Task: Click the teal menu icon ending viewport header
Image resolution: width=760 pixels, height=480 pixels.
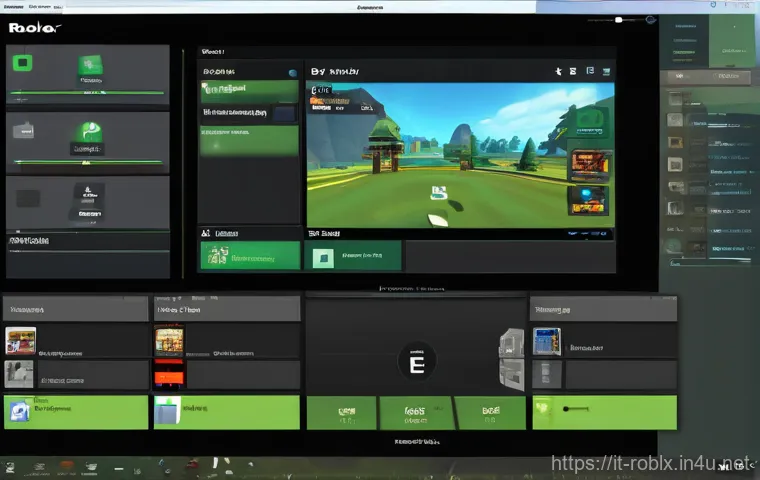Action: point(606,72)
